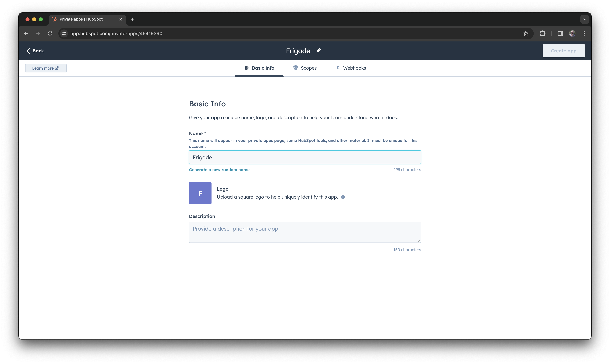The height and width of the screenshot is (364, 610).
Task: Click the external link icon on Learn more
Action: (x=57, y=68)
